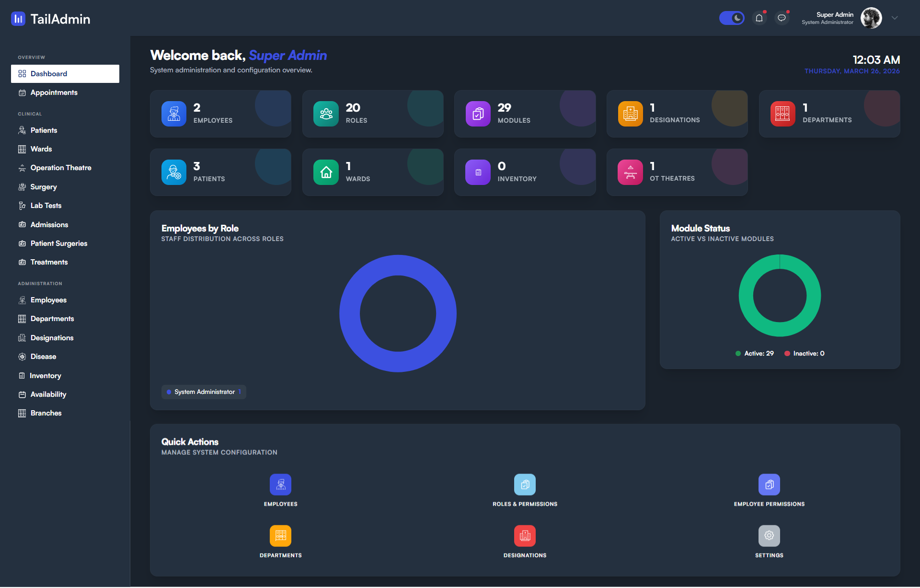The image size is (920, 588).
Task: Go to Operation Theatre in sidebar
Action: pyautogui.click(x=60, y=168)
